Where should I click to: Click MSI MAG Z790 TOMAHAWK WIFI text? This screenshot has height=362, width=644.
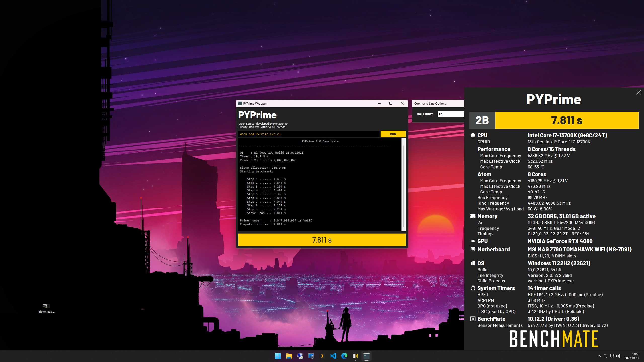(566, 249)
